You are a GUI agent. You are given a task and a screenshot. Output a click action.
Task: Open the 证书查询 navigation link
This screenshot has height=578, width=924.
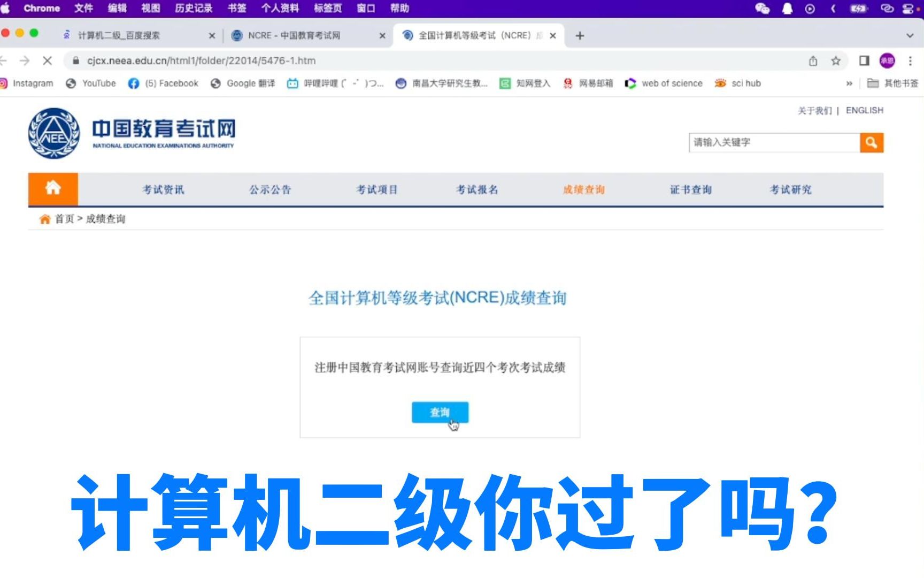click(x=690, y=189)
